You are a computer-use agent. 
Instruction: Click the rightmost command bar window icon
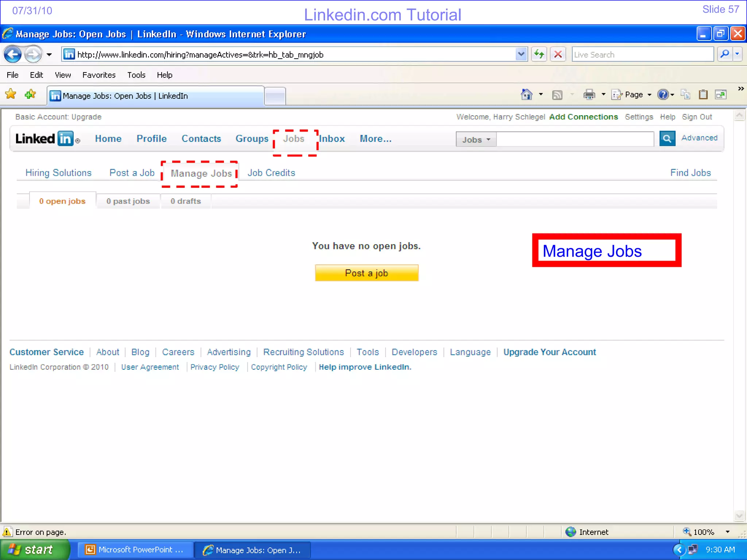[x=721, y=94]
